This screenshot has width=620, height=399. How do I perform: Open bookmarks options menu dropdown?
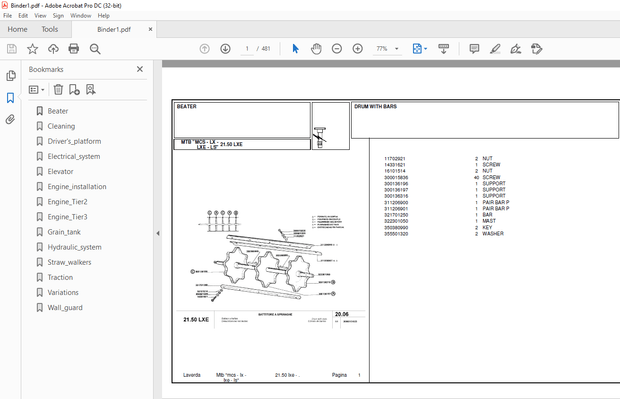(x=36, y=90)
